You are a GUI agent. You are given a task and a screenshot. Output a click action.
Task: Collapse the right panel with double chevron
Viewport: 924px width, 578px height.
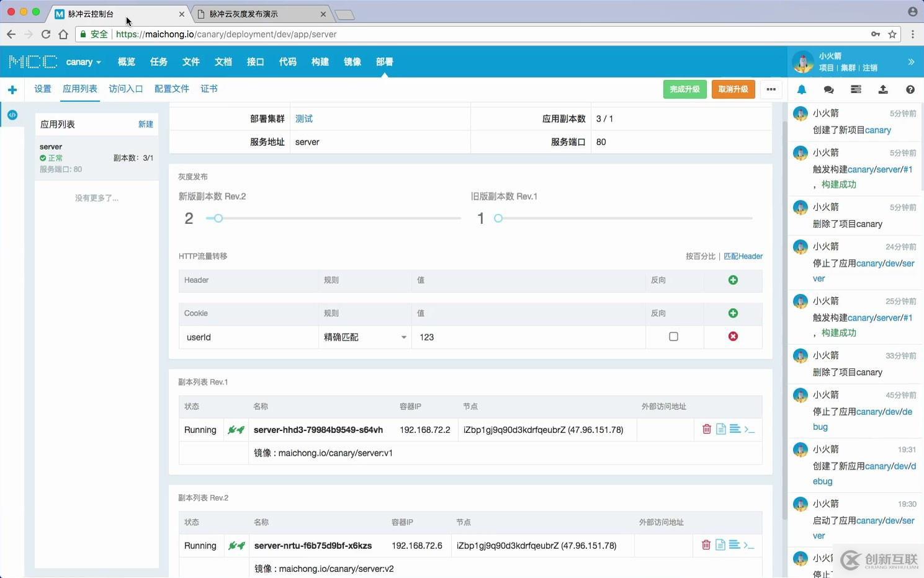(911, 61)
